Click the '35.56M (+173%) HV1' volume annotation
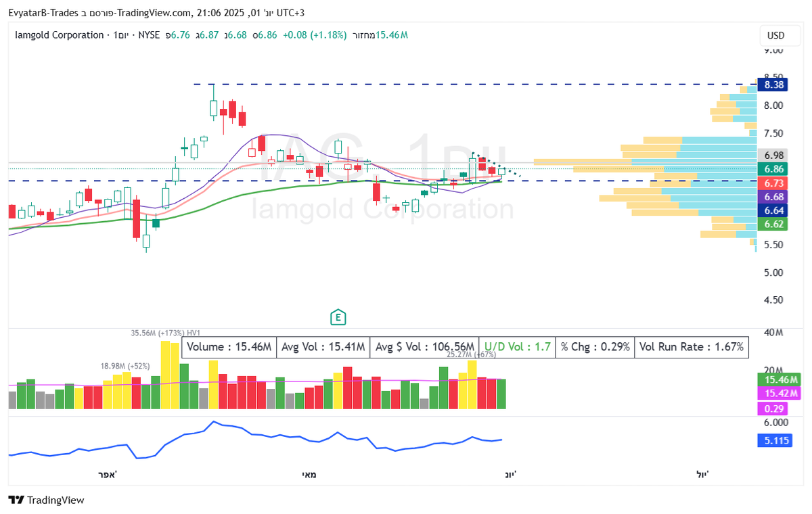 166,333
